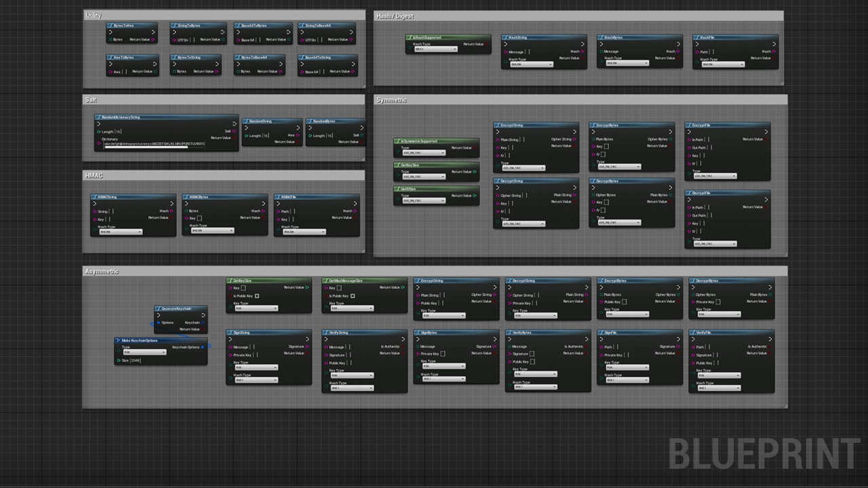
Task: Click the Signature output pin on SignString
Action: click(x=307, y=346)
